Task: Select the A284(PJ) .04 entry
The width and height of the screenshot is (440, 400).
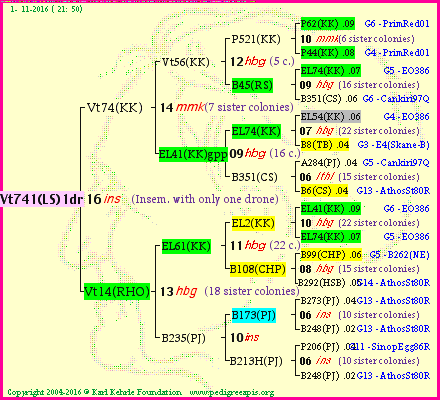Action: [x=329, y=163]
